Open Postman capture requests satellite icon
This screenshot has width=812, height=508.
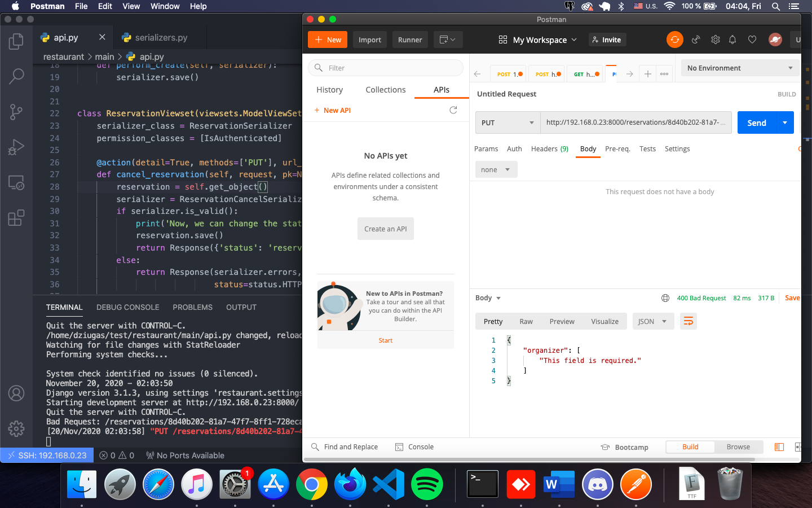696,40
